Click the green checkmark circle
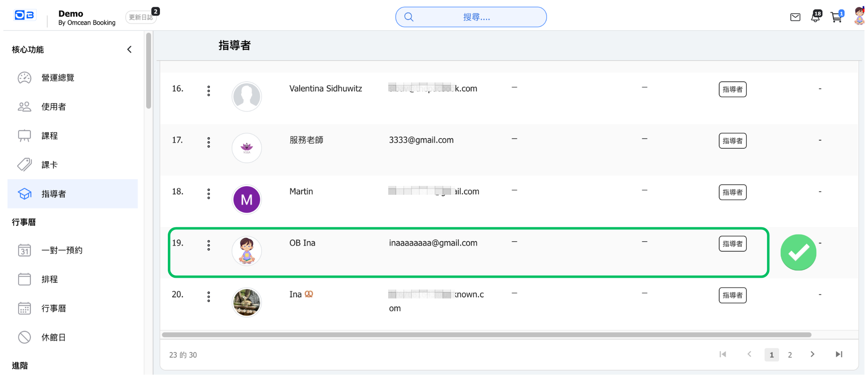Screen dimensions: 868x381 (x=798, y=253)
